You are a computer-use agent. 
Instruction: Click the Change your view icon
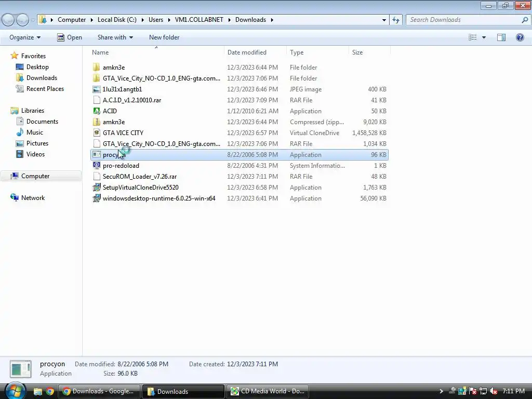point(473,37)
